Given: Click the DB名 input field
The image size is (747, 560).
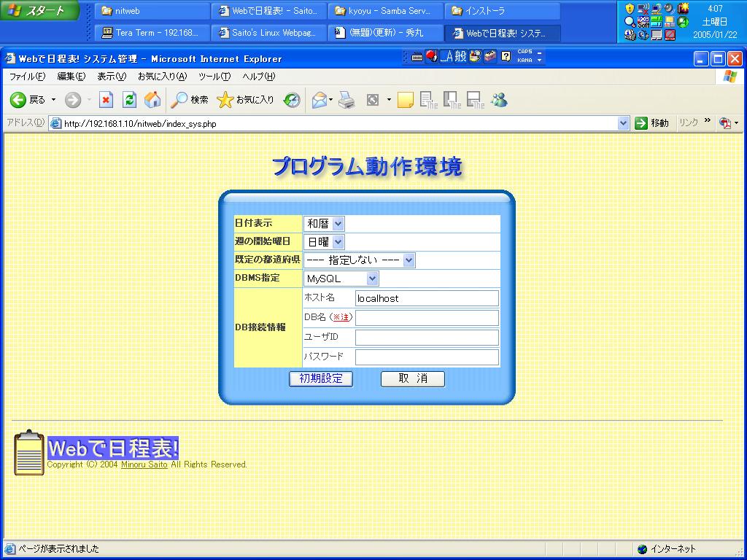Looking at the screenshot, I should pos(427,318).
